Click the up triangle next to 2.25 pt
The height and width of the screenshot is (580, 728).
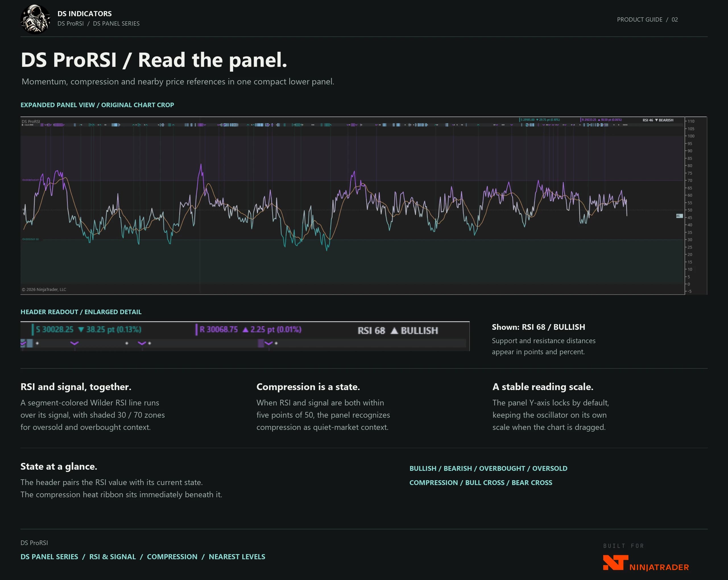click(x=245, y=330)
